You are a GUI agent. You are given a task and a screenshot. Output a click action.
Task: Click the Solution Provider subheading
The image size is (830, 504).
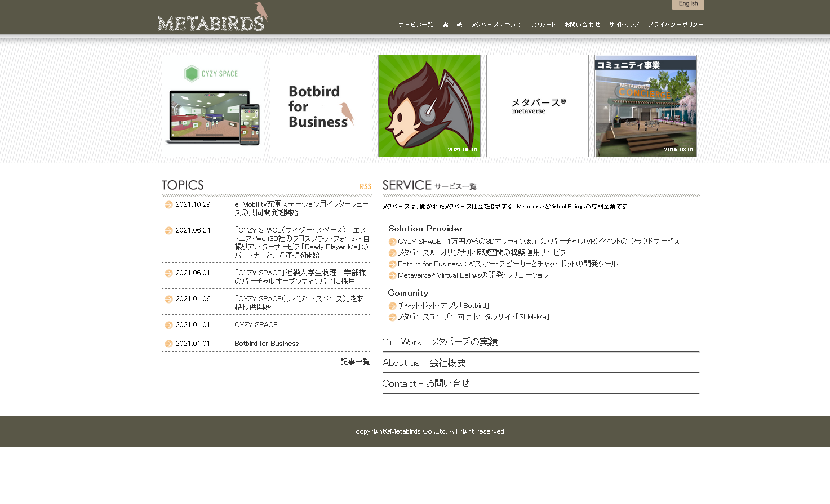(x=425, y=229)
